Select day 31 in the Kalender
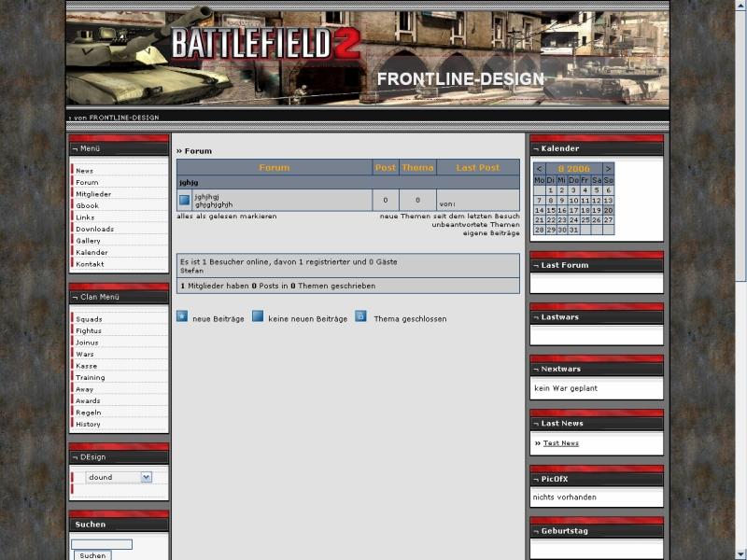This screenshot has height=560, width=747. (x=573, y=230)
